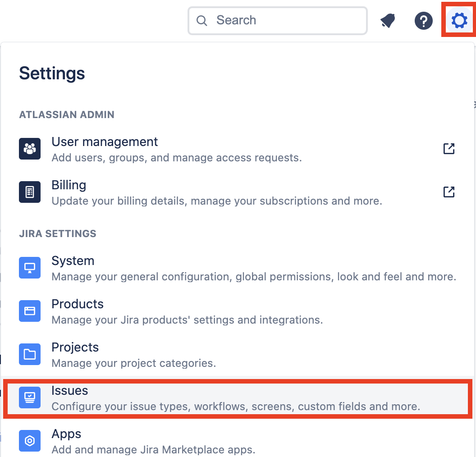
Task: Open System settings
Action: pyautogui.click(x=238, y=268)
